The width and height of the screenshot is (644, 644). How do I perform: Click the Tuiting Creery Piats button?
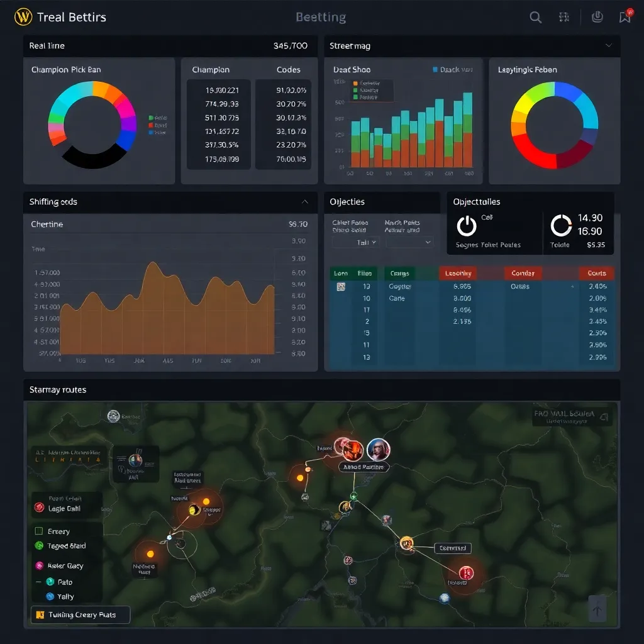pyautogui.click(x=80, y=614)
